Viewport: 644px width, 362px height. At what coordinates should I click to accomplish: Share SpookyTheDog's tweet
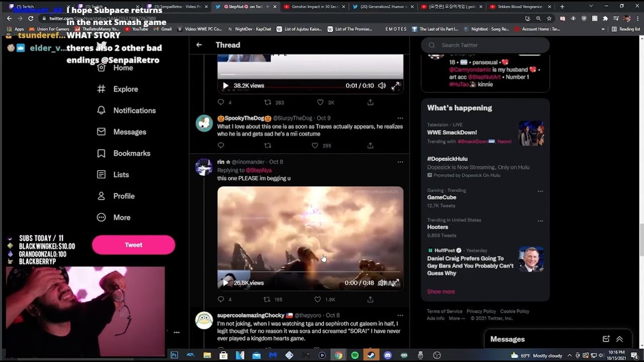coord(370,145)
